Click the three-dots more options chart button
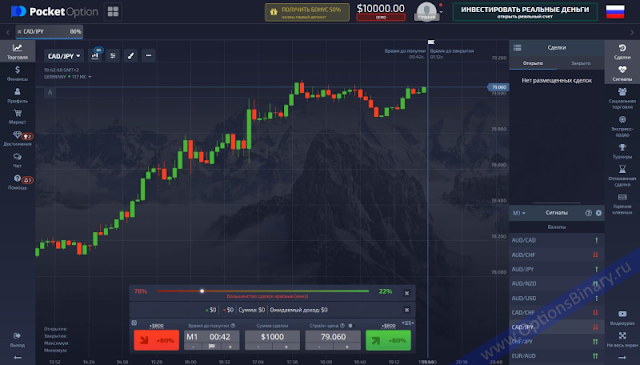This screenshot has height=365, width=640. [x=149, y=56]
